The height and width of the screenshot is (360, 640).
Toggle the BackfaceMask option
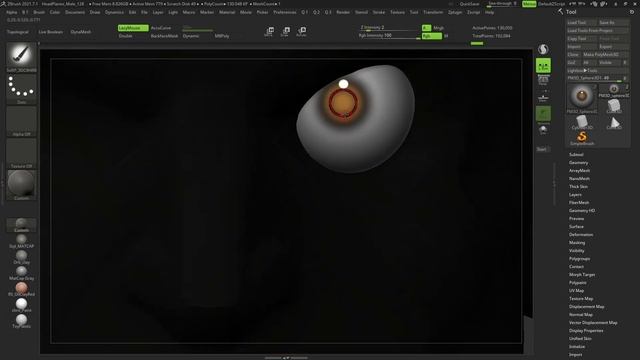pyautogui.click(x=164, y=36)
